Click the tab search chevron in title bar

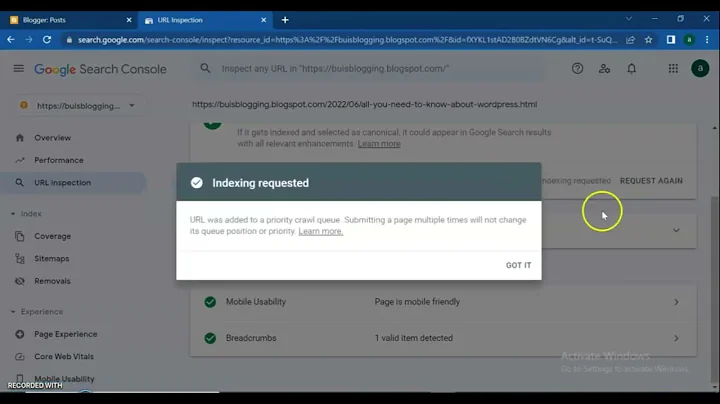[x=629, y=19]
